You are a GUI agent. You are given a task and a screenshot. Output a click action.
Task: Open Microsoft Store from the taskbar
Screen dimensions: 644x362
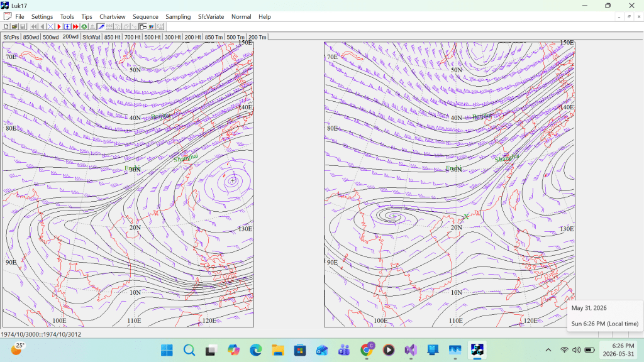pos(300,350)
